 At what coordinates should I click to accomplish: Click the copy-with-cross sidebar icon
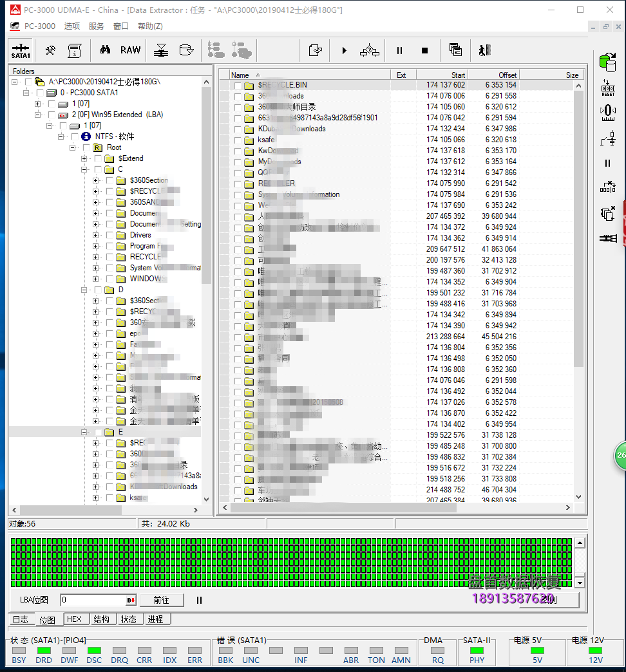pyautogui.click(x=608, y=213)
